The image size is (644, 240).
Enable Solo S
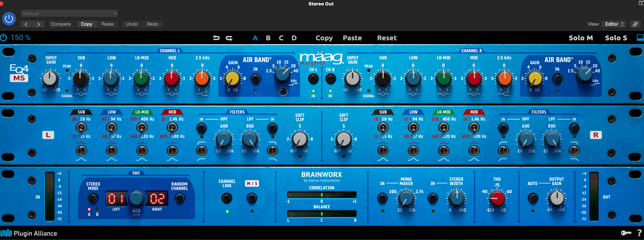coord(616,38)
